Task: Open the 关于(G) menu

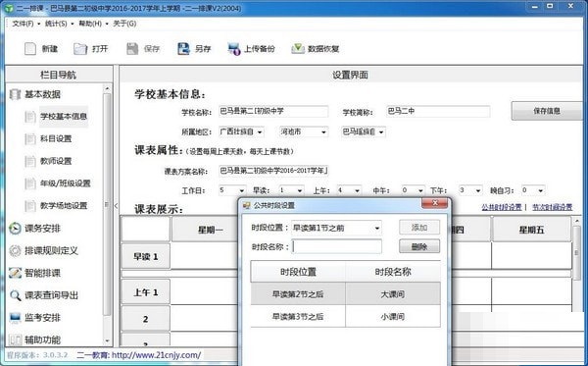Action: point(124,24)
